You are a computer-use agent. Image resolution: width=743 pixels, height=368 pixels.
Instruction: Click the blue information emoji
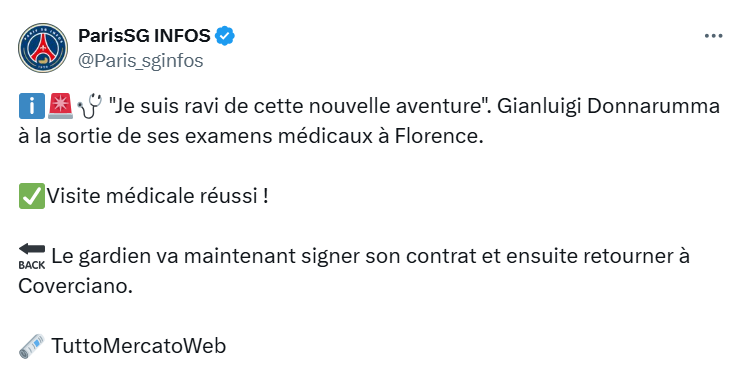[x=31, y=106]
